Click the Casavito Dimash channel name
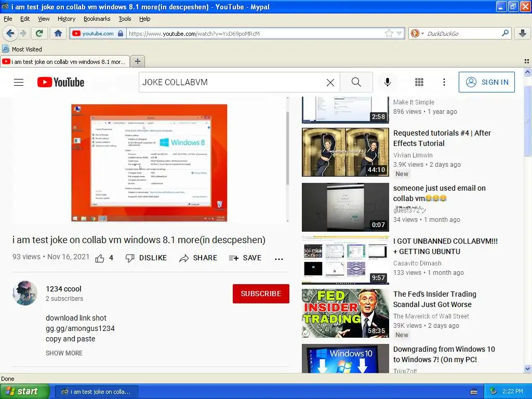This screenshot has width=532, height=399. pos(417,263)
